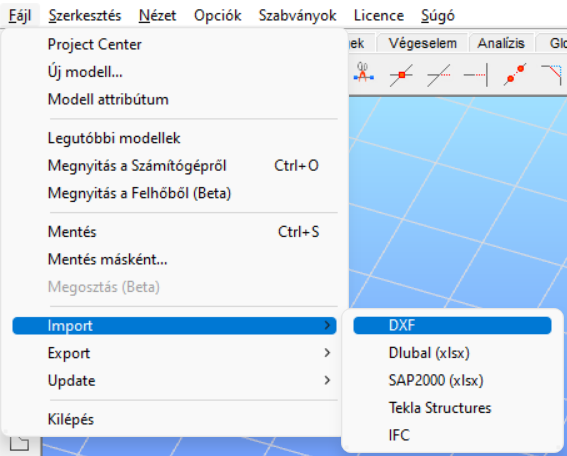567x456 pixels.
Task: Select the trim line at intersection tool
Action: [x=439, y=75]
